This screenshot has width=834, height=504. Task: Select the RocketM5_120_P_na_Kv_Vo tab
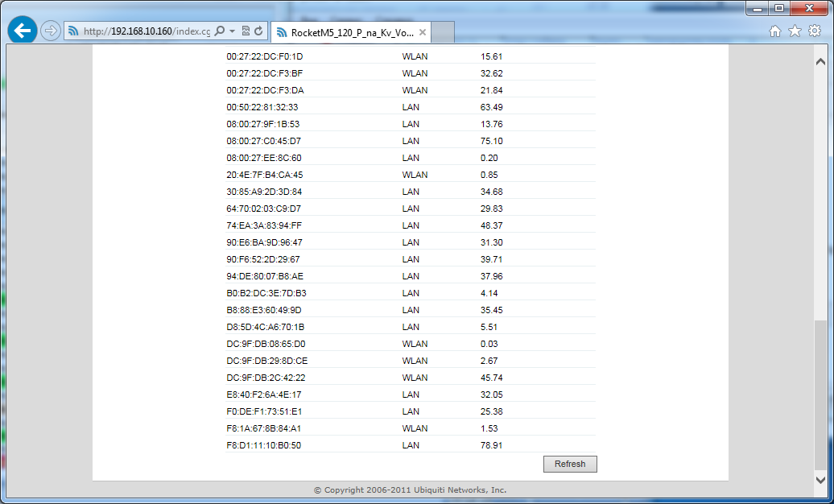352,32
